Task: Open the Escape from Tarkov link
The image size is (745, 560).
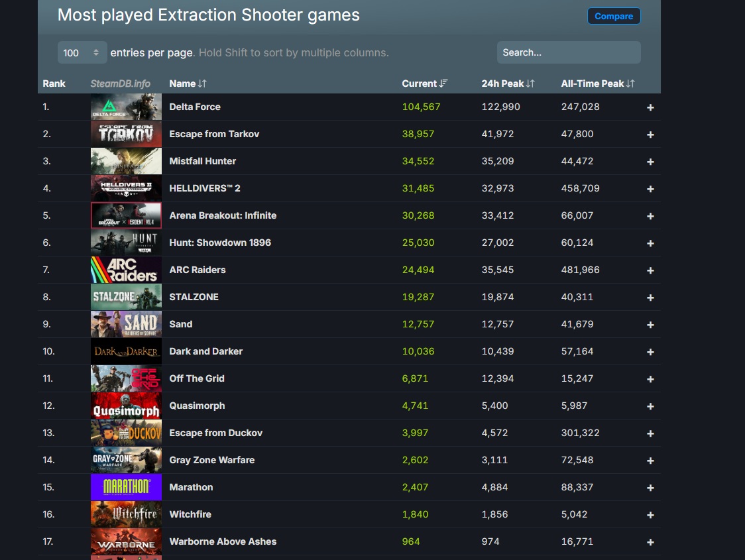Action: (x=214, y=134)
